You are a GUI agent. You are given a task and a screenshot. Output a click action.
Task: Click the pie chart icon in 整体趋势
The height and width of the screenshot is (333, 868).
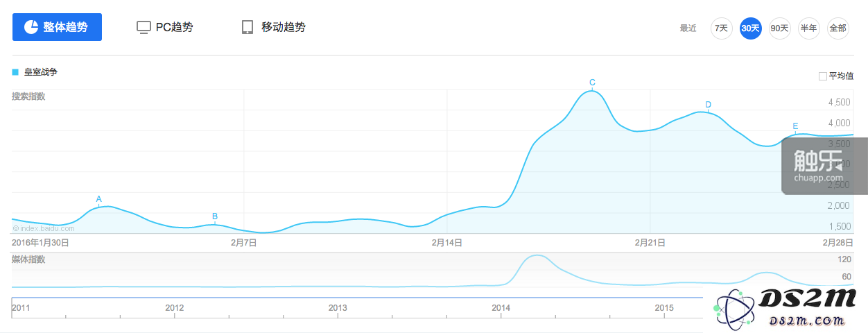(x=31, y=27)
